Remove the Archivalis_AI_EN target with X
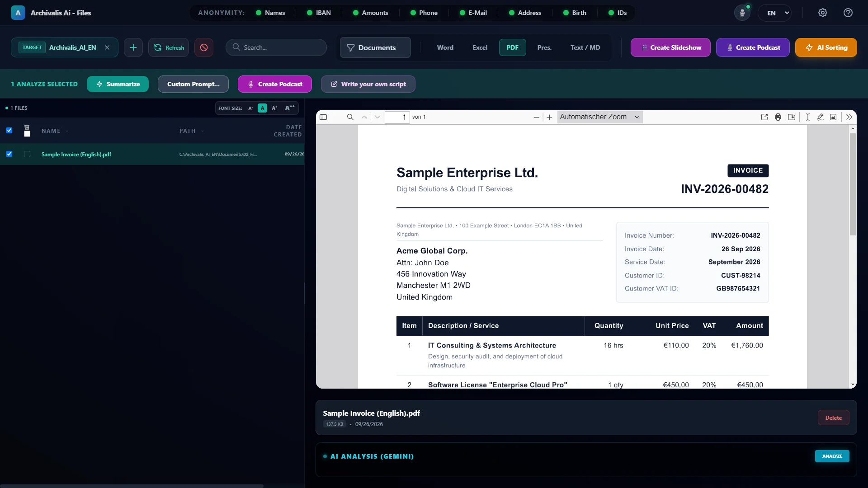The height and width of the screenshot is (488, 868). (x=107, y=47)
